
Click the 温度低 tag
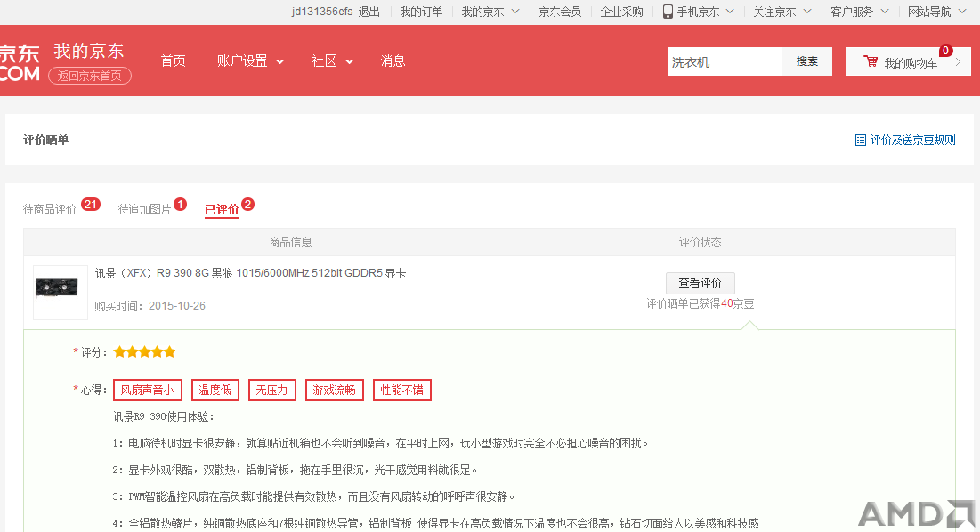pos(215,390)
